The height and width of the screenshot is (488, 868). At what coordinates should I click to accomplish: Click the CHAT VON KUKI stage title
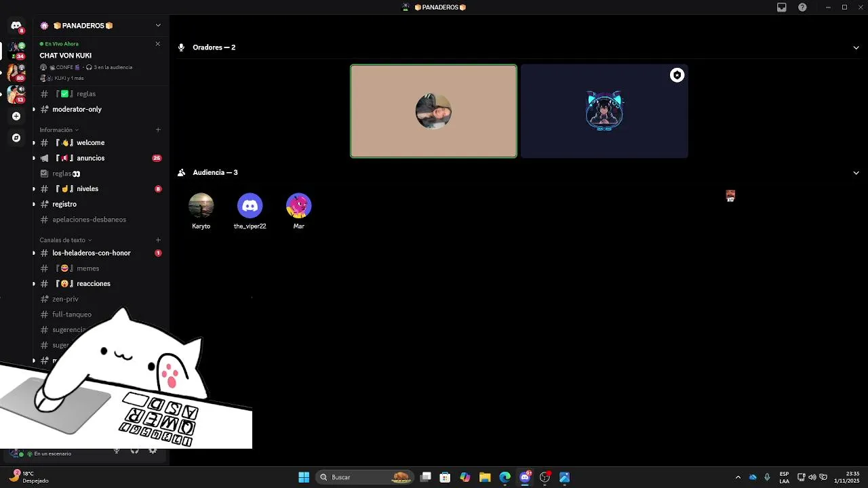point(65,56)
